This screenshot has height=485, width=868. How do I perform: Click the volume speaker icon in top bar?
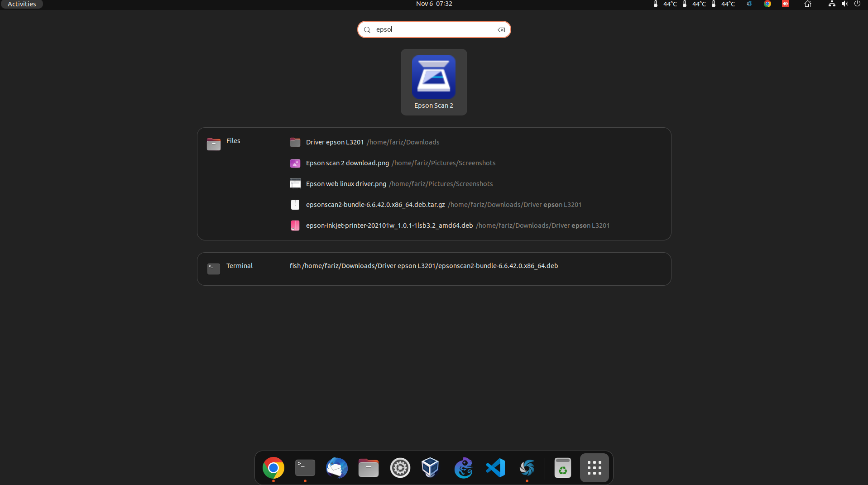pos(844,4)
